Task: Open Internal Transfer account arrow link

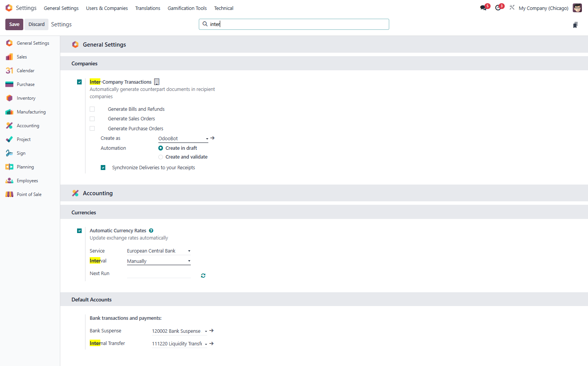Action: pos(211,343)
